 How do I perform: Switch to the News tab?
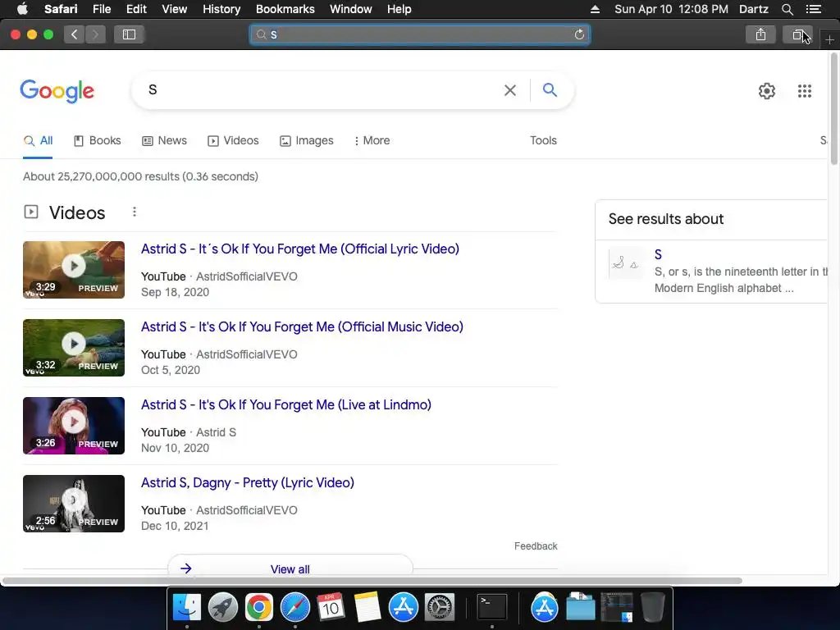[x=164, y=140]
